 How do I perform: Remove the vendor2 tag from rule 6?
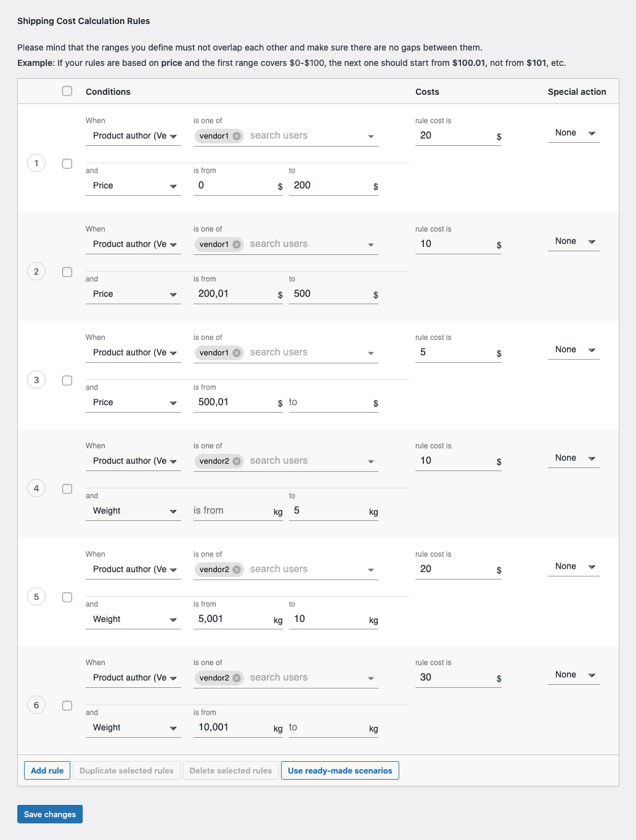237,677
